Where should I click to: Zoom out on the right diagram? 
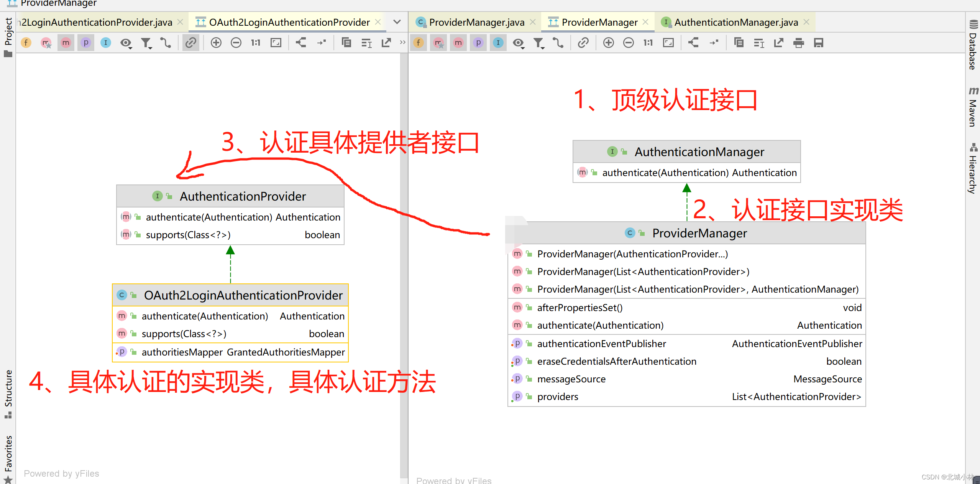[629, 43]
